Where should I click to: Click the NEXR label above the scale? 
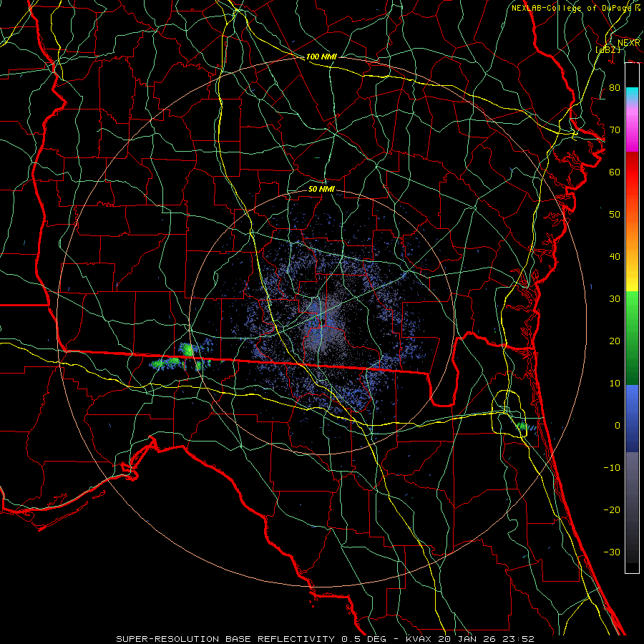pos(629,43)
